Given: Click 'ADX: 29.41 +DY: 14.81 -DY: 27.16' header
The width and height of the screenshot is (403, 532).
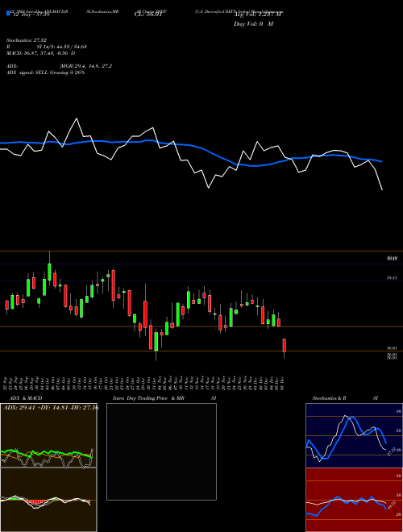Looking at the screenshot, I should (x=51, y=407).
